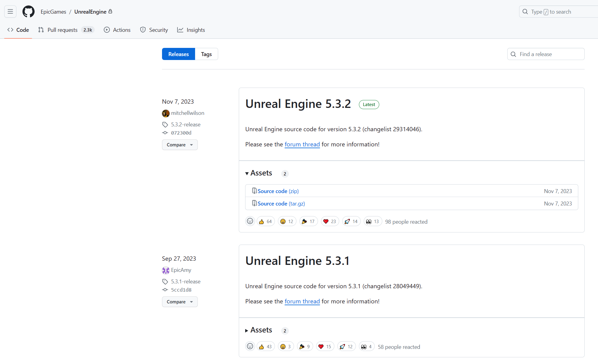
Task: Click the commit icon beside 072300d
Action: point(165,133)
